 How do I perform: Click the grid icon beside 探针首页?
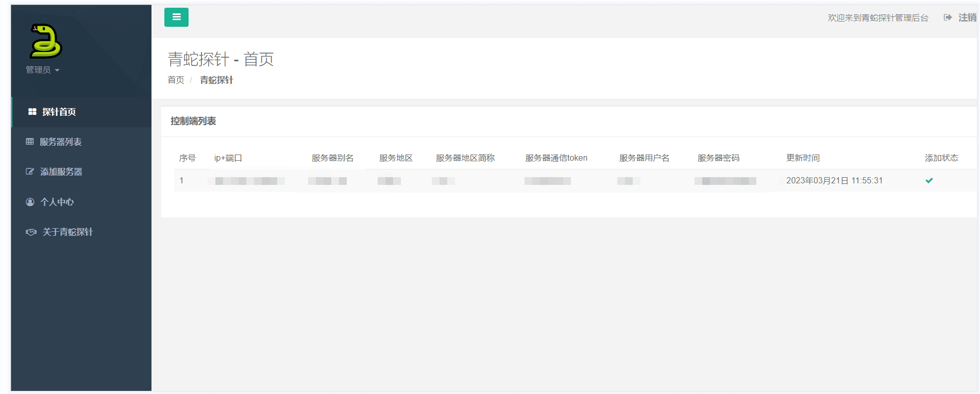click(x=32, y=112)
